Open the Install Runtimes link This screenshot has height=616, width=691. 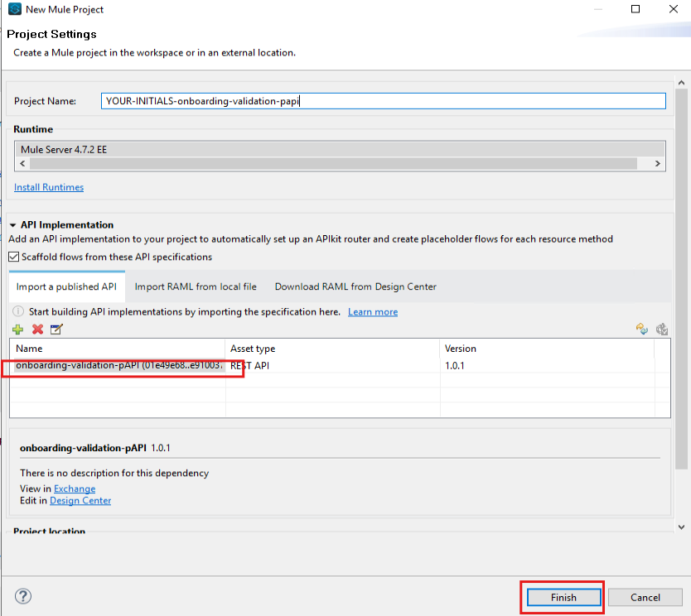[49, 187]
